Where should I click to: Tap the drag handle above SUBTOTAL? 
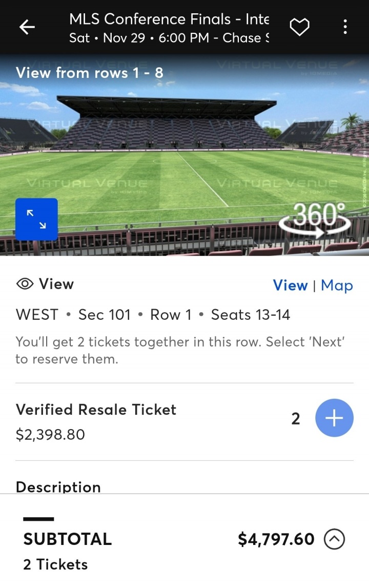click(38, 519)
